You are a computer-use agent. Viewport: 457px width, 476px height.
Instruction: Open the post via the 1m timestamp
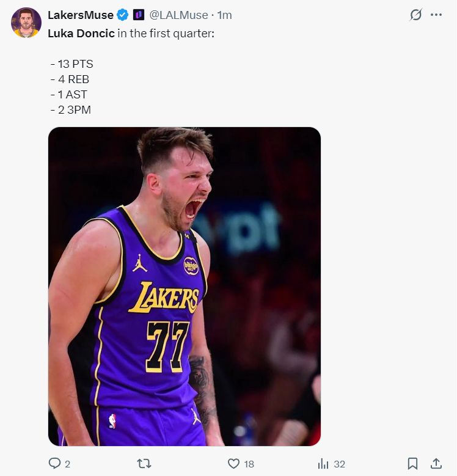click(225, 15)
